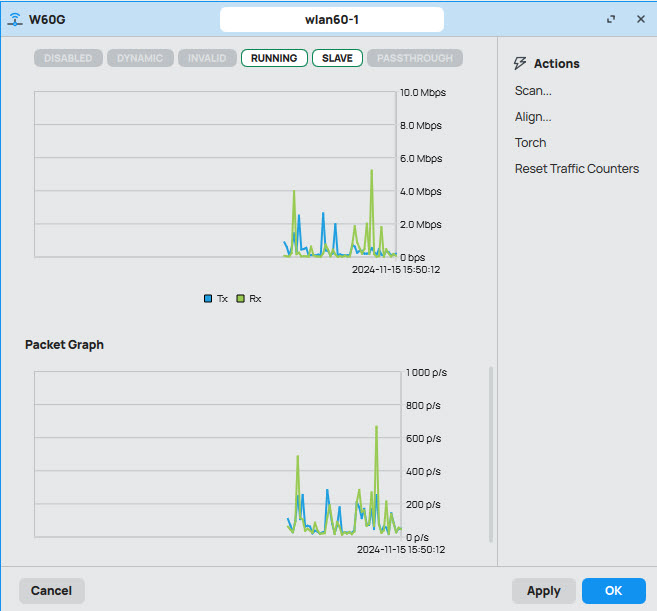Image resolution: width=657 pixels, height=611 pixels.
Task: Toggle the PASSTHROUGH status flag
Action: tap(415, 58)
